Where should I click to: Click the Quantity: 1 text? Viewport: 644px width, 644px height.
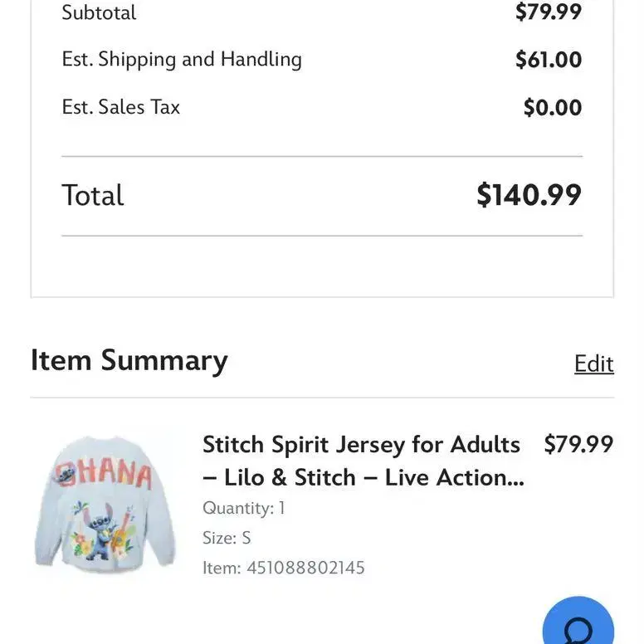[243, 508]
